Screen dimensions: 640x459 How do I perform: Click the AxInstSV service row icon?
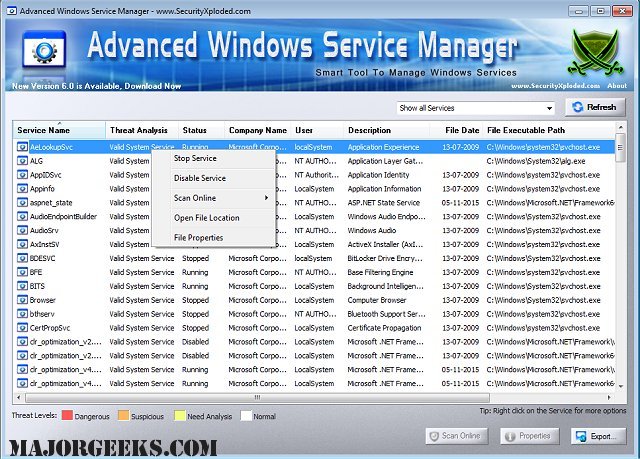coord(22,244)
